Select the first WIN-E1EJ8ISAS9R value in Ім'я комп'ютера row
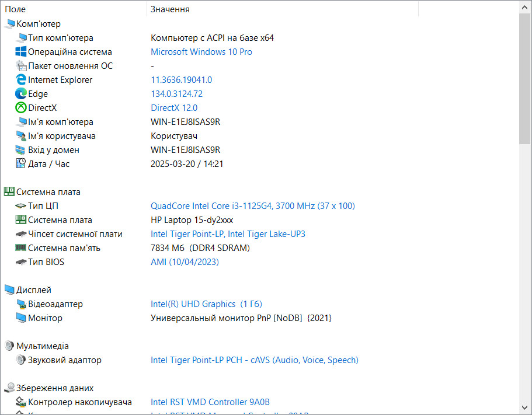 (185, 122)
